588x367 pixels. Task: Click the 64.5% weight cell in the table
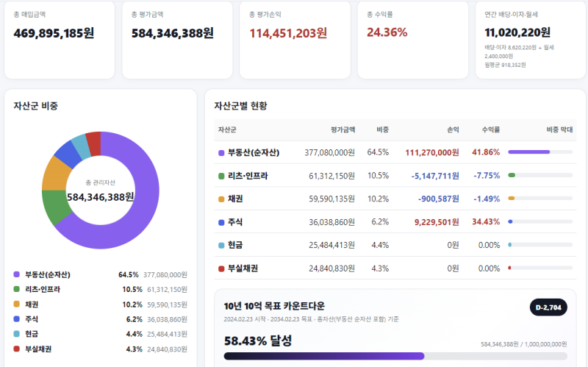pyautogui.click(x=378, y=152)
